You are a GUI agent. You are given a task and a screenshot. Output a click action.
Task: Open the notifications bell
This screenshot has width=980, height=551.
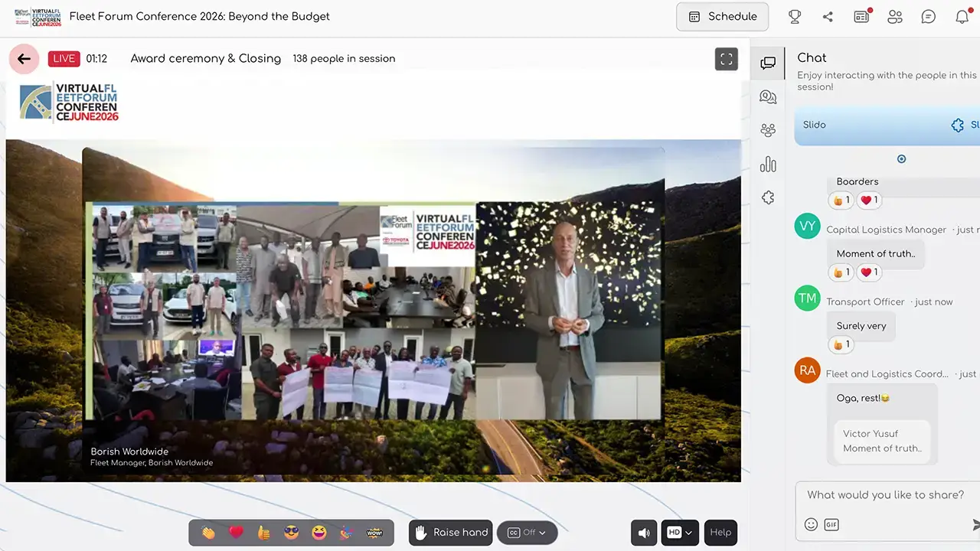click(962, 16)
